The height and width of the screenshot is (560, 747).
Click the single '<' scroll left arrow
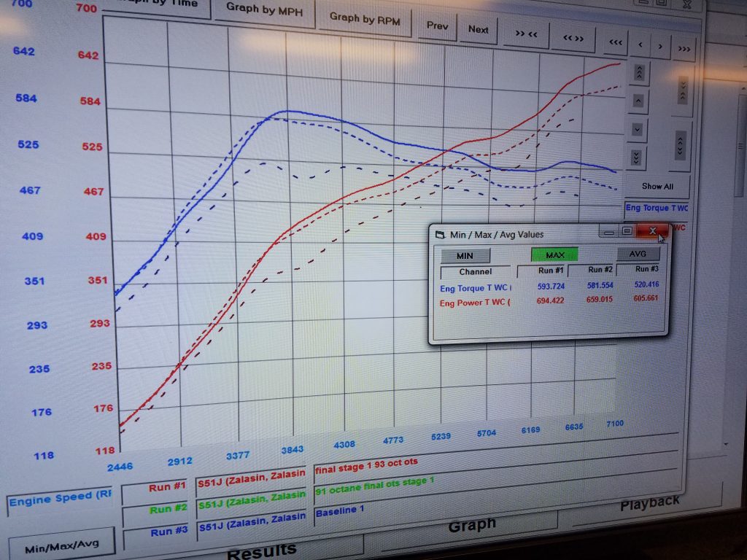point(640,44)
